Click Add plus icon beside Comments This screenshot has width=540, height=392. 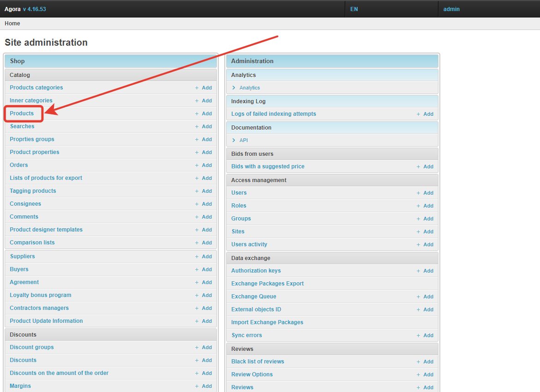coord(197,217)
